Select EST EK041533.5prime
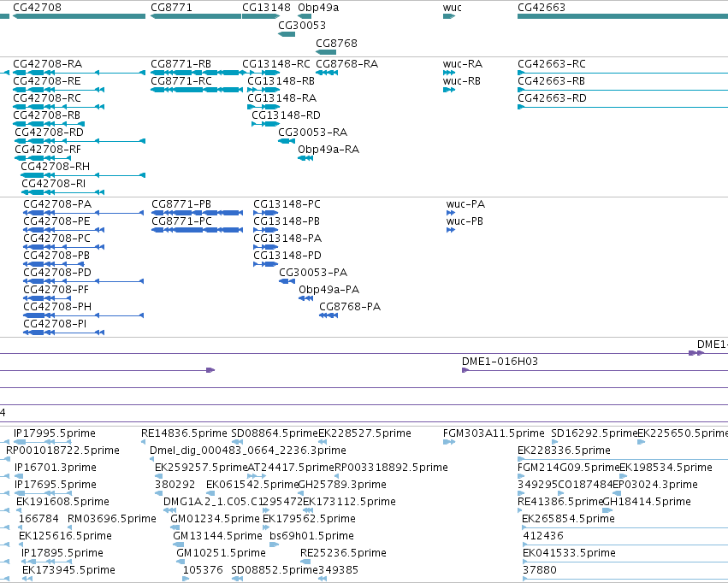The width and height of the screenshot is (728, 583). [569, 553]
